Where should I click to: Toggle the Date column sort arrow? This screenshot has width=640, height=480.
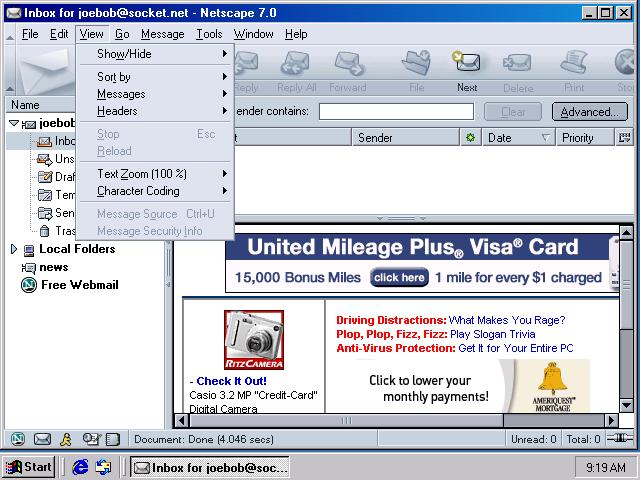click(x=545, y=138)
